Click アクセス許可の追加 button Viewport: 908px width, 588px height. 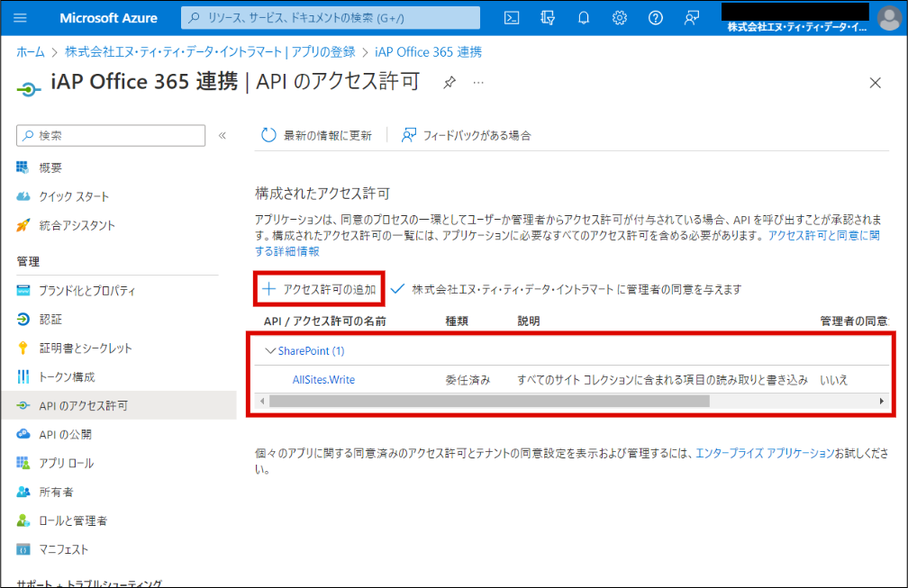[x=320, y=289]
